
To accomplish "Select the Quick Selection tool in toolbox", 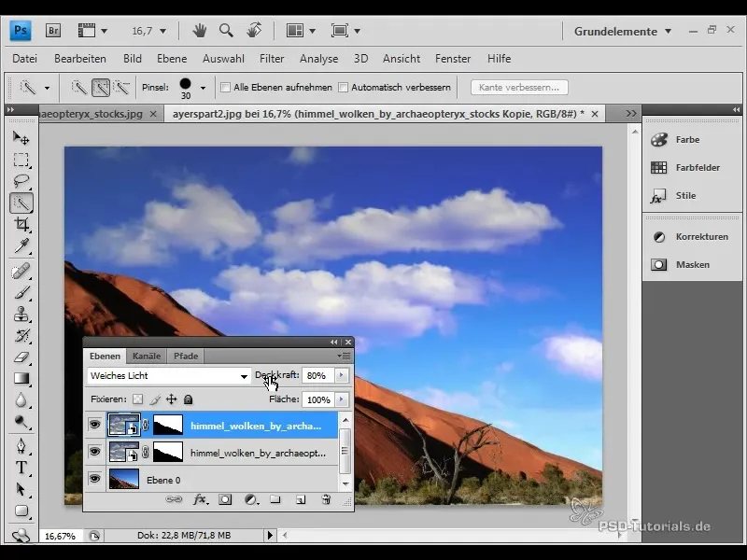I will coord(21,203).
